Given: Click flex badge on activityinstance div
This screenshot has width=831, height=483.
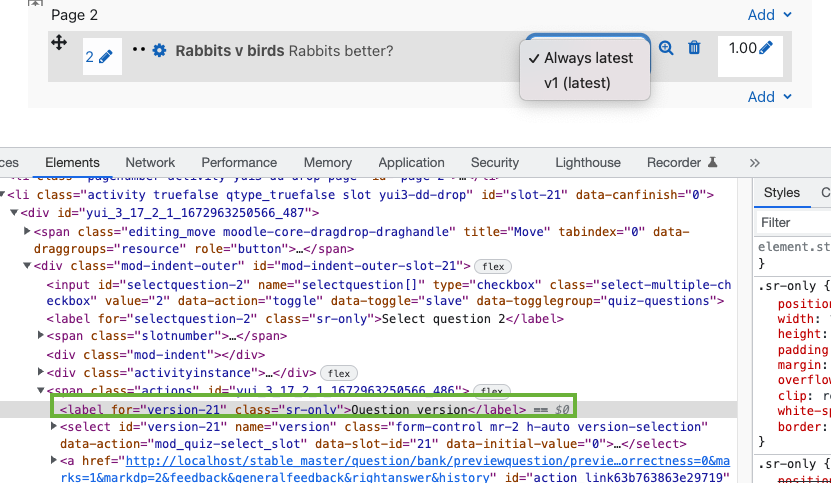Looking at the screenshot, I should click(339, 374).
